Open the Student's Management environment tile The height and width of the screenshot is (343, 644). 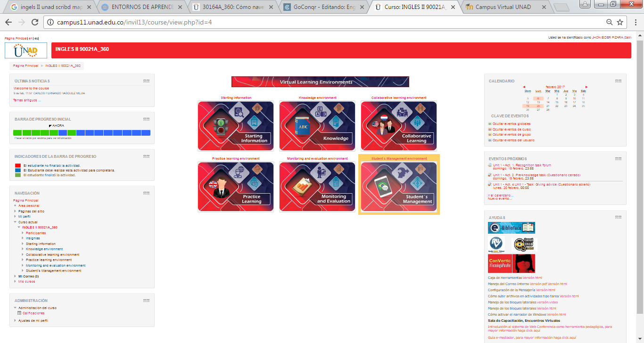click(x=399, y=187)
